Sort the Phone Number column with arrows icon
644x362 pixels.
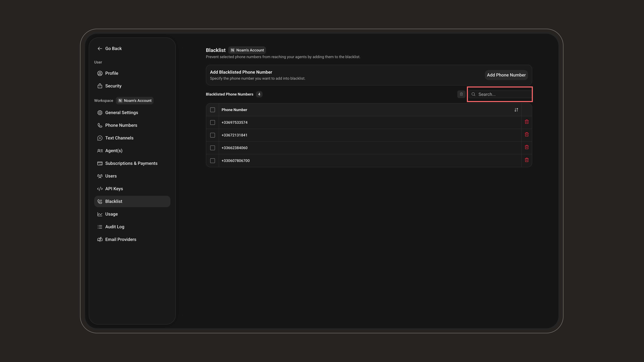tap(516, 110)
